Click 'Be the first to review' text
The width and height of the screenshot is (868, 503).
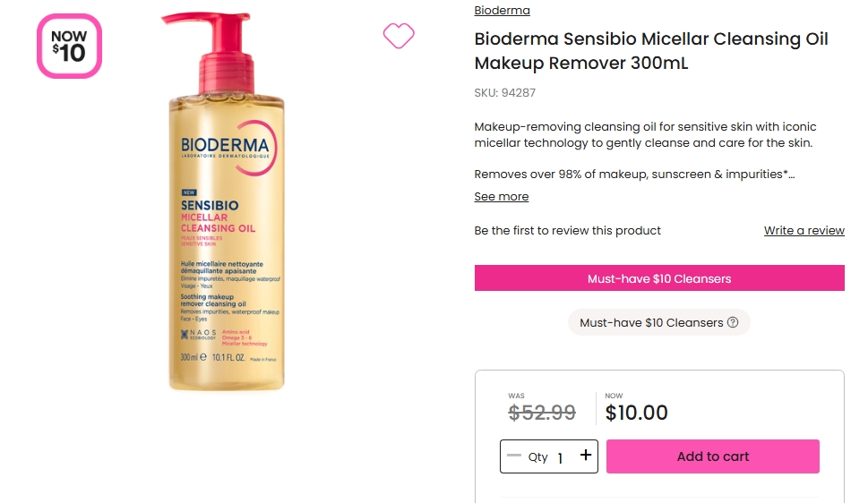pyautogui.click(x=567, y=231)
